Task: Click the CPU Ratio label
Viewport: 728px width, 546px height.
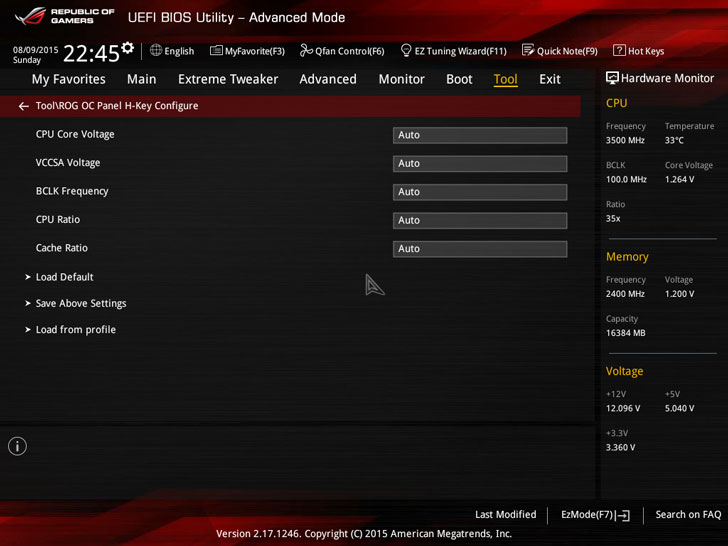Action: (58, 220)
